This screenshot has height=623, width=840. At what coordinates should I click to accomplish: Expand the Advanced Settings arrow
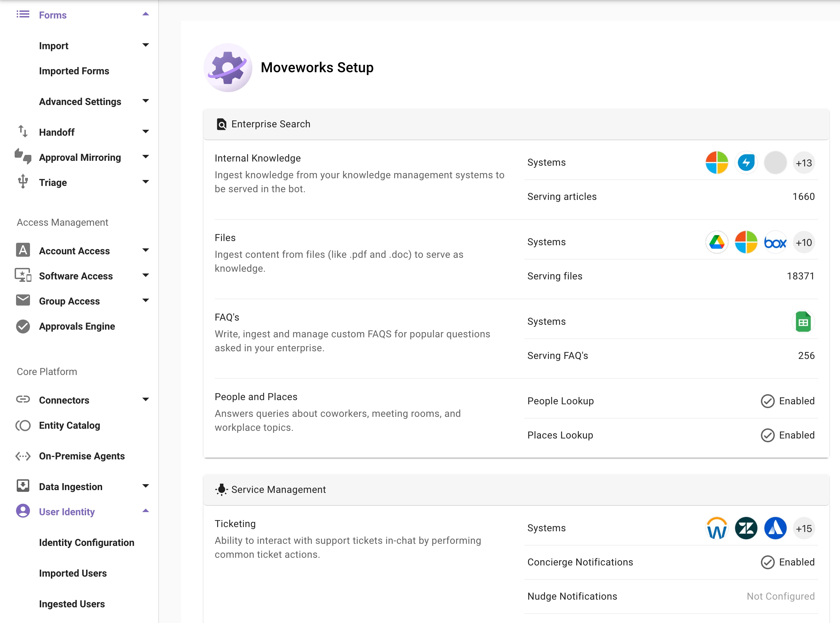click(146, 101)
